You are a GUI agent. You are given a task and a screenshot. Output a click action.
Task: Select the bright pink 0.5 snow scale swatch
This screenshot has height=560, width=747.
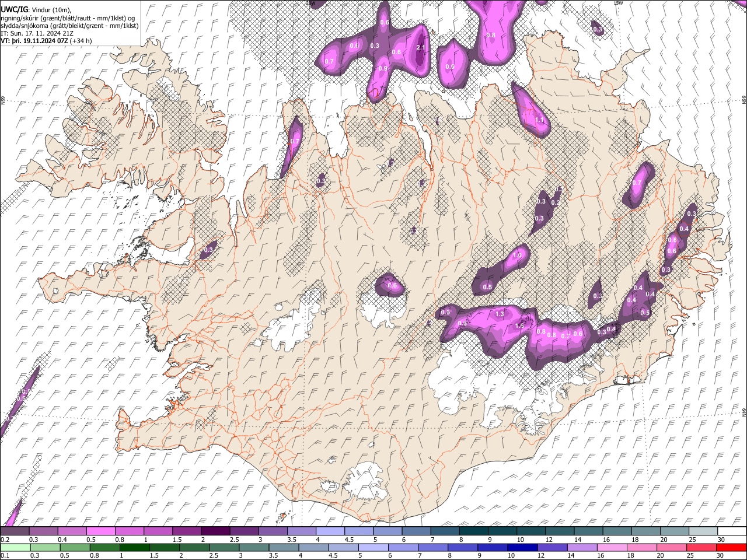[100, 531]
